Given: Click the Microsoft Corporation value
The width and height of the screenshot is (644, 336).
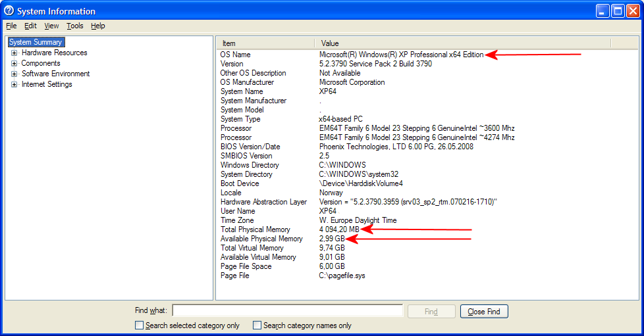Looking at the screenshot, I should pos(352,82).
